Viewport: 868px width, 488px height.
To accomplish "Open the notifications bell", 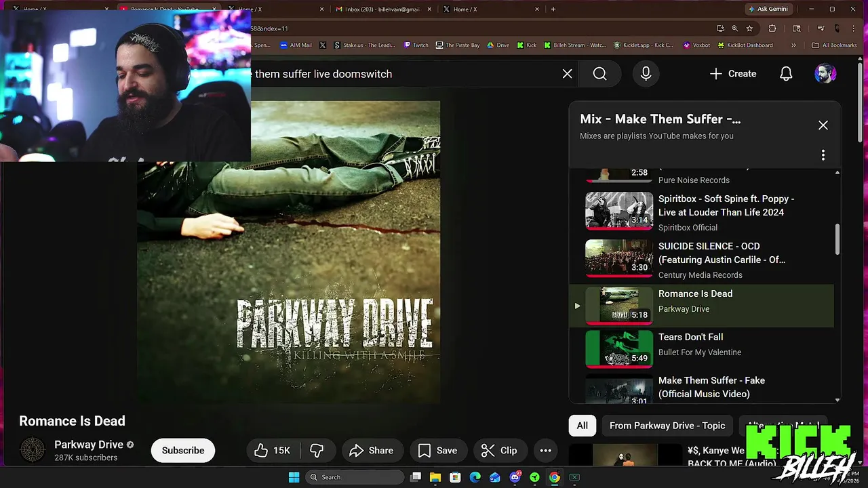I will point(786,74).
